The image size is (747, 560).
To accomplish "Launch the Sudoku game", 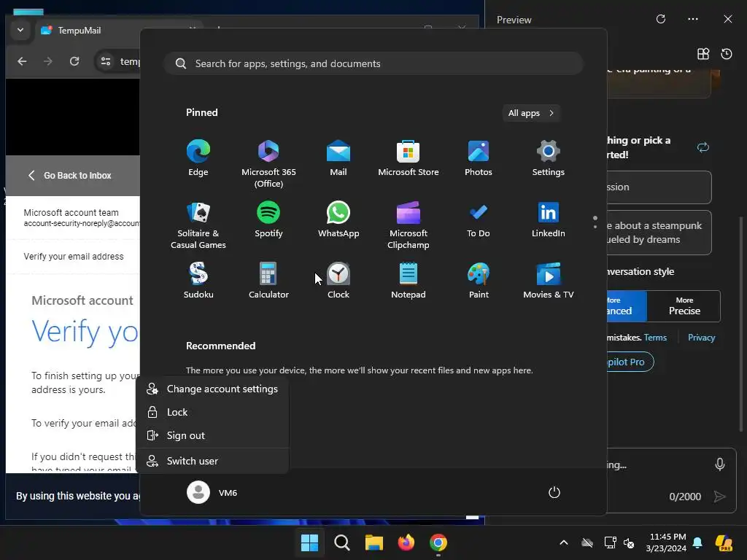I will click(198, 281).
